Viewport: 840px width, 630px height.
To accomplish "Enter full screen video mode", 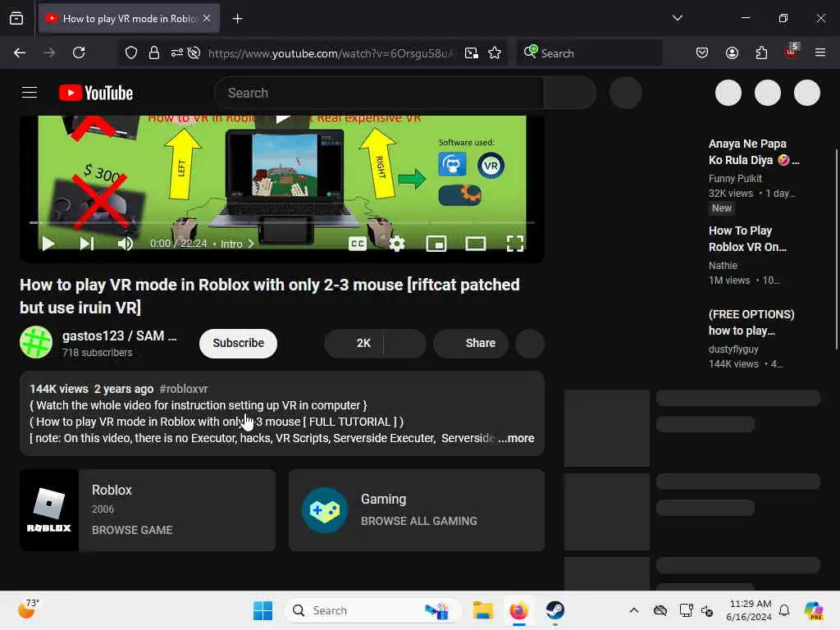I will (x=515, y=244).
